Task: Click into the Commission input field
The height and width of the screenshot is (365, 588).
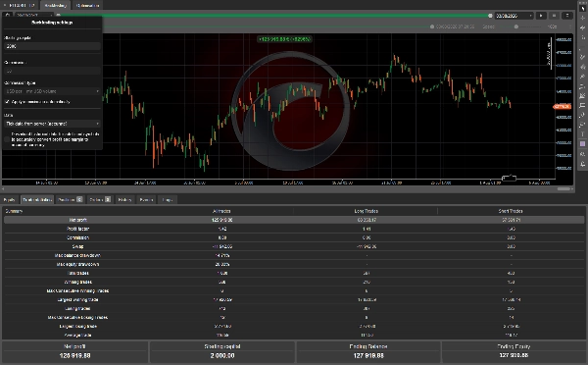Action: [x=52, y=71]
